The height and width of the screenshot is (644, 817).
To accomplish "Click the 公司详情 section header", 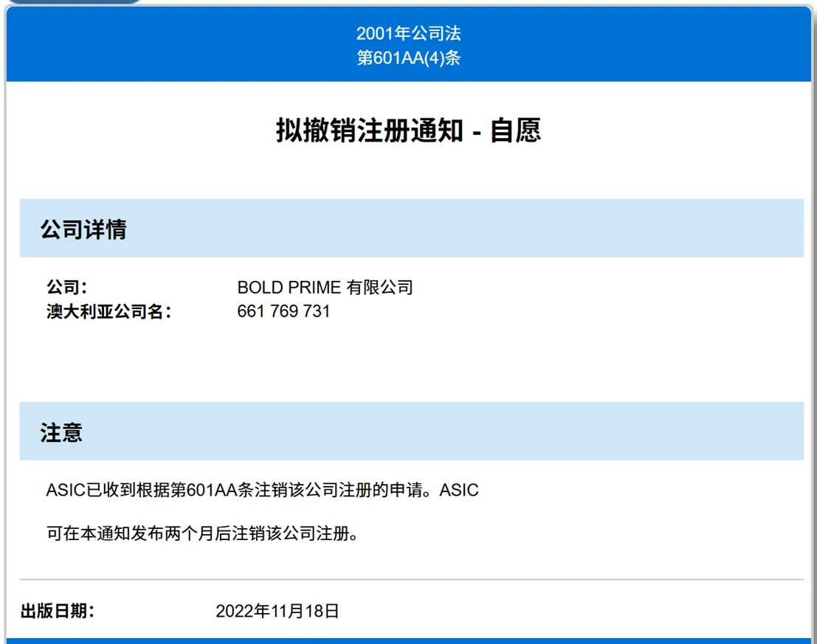I will pos(83,229).
